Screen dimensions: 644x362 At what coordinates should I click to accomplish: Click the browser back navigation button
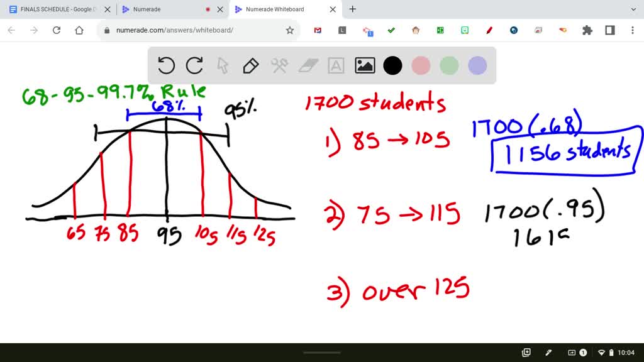[10, 30]
